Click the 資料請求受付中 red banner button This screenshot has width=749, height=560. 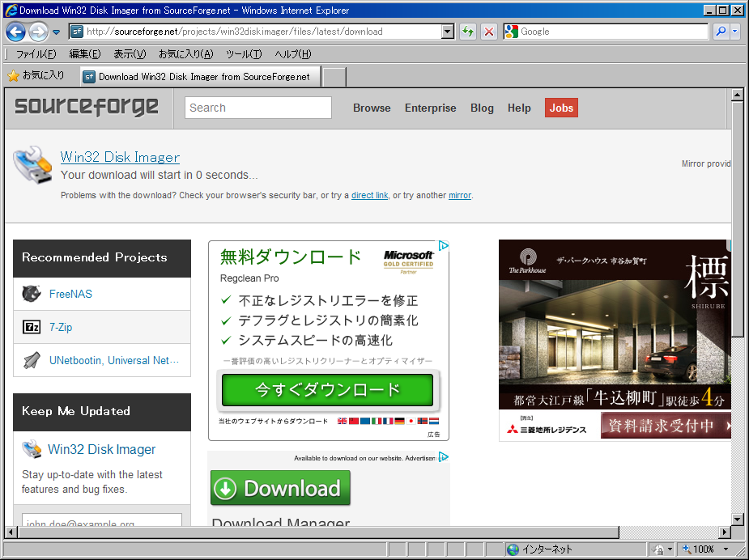coord(666,426)
